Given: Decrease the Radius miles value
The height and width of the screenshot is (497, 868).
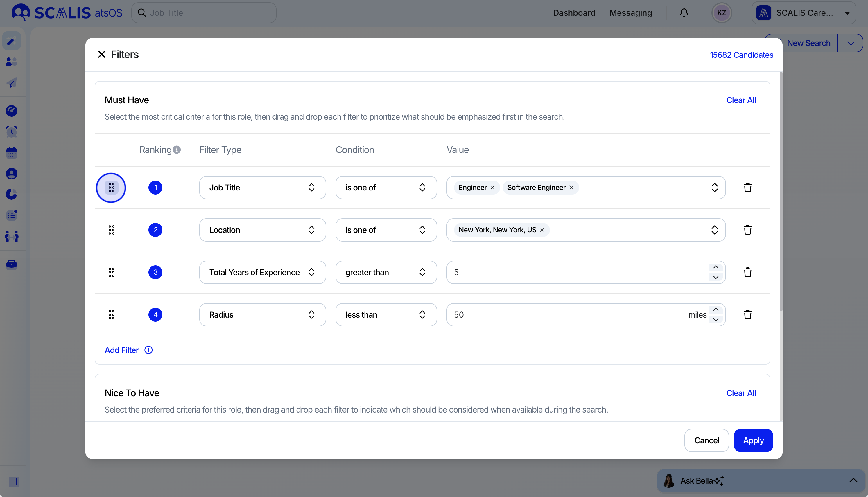Looking at the screenshot, I should click(x=716, y=320).
